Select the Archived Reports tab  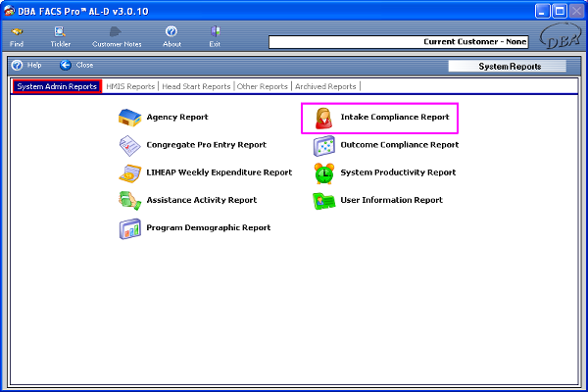(326, 86)
